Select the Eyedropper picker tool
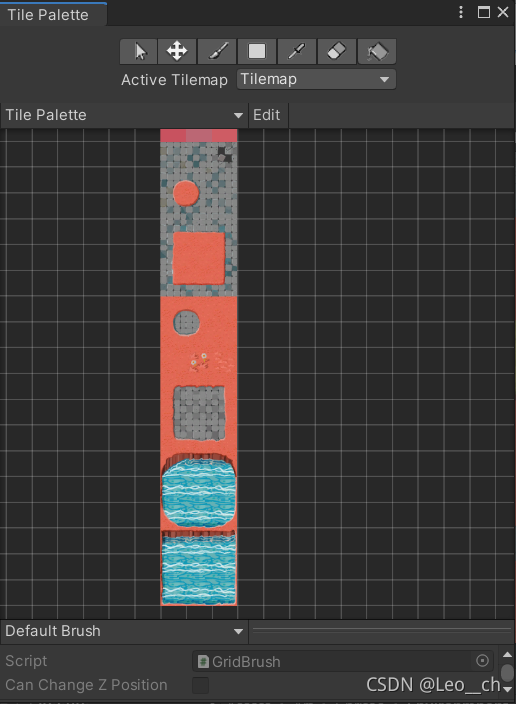 click(296, 51)
